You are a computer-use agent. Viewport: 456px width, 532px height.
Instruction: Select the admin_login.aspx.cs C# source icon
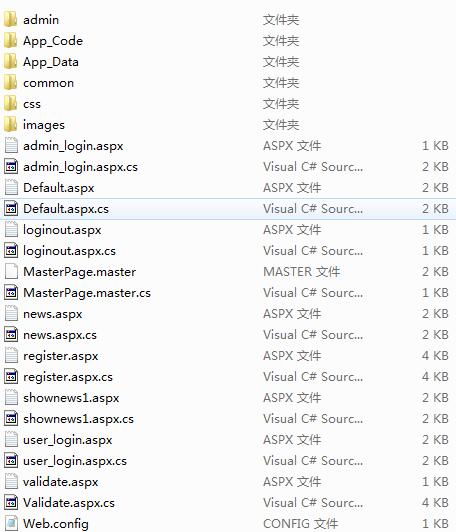[11, 167]
